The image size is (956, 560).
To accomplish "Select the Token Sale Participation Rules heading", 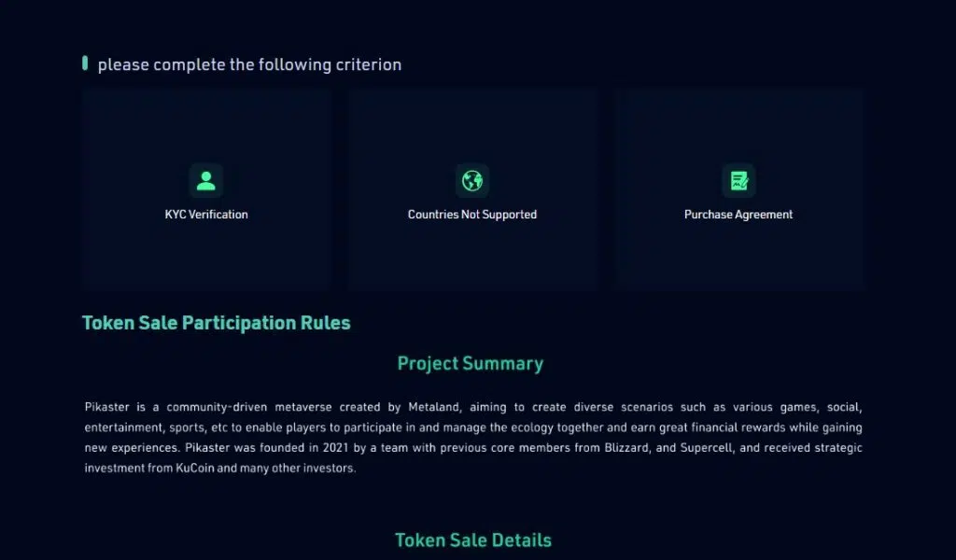I will tap(216, 322).
